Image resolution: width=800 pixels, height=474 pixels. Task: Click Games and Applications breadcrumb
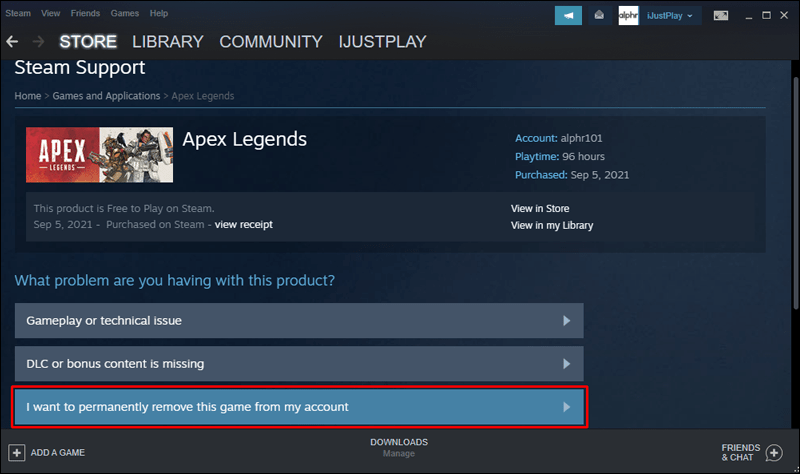pyautogui.click(x=106, y=96)
